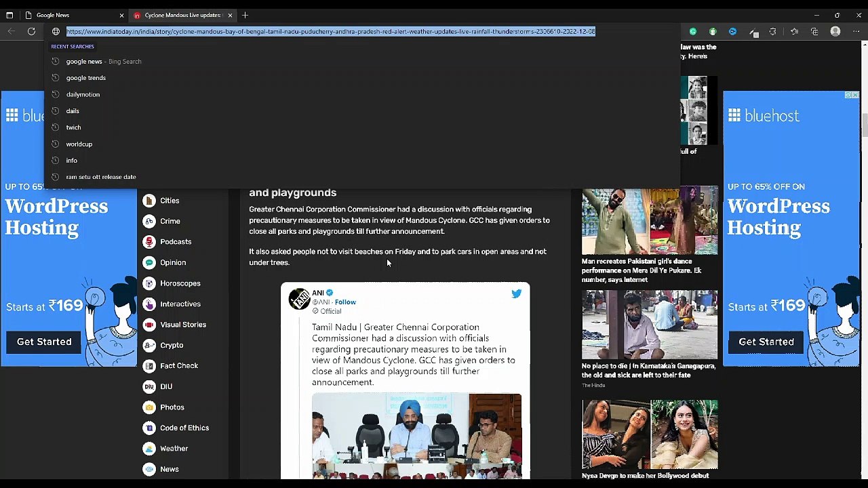
Task: Click the highlighted indiatoday URL in address bar
Action: pyautogui.click(x=331, y=31)
